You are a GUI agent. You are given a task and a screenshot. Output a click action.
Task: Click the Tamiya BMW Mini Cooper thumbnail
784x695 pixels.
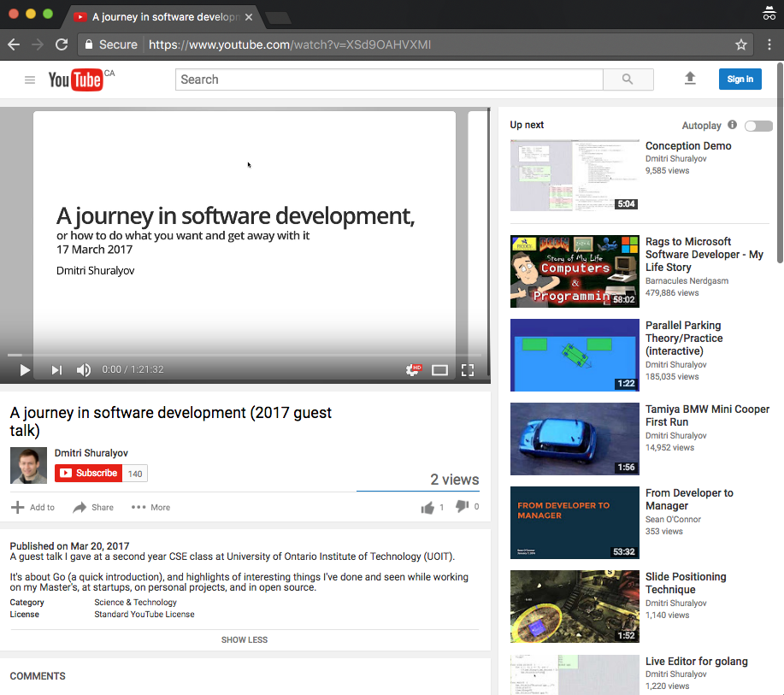[575, 439]
